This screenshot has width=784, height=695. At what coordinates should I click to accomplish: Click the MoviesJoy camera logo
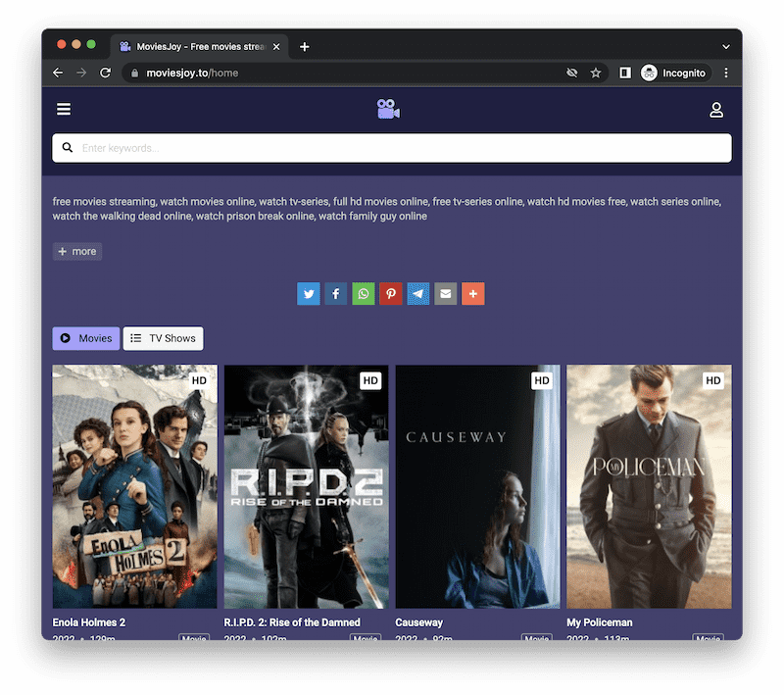[388, 109]
